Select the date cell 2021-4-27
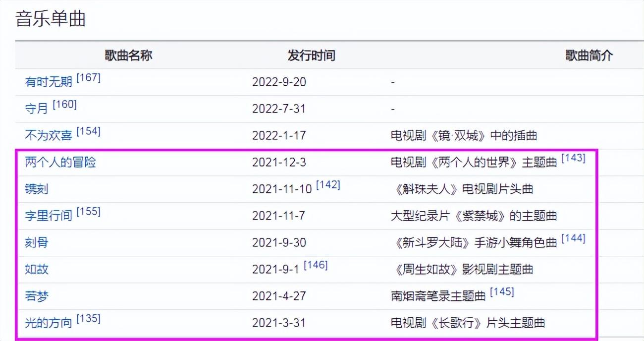The image size is (644, 341). click(x=279, y=296)
